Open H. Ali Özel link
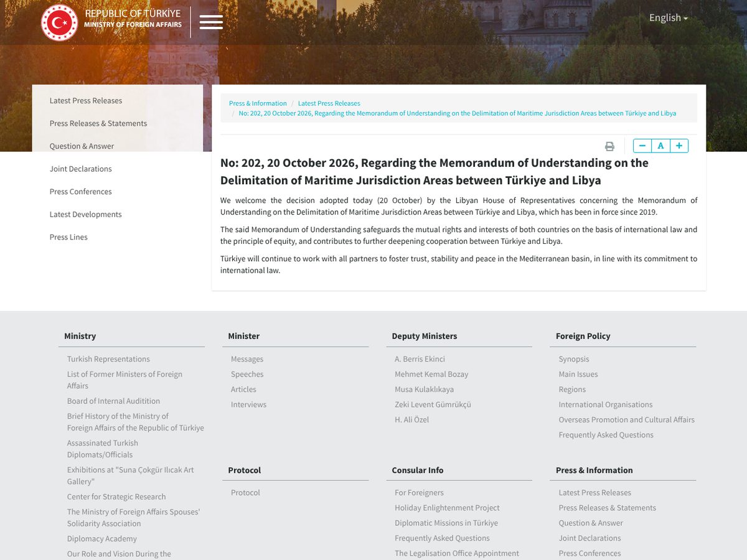Image resolution: width=747 pixels, height=560 pixels. [411, 419]
